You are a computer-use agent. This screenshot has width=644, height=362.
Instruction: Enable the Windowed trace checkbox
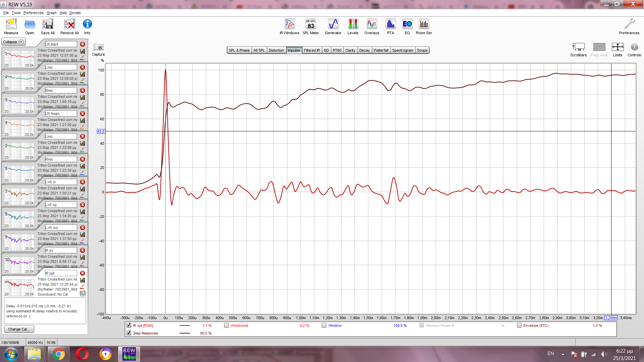tap(226, 325)
